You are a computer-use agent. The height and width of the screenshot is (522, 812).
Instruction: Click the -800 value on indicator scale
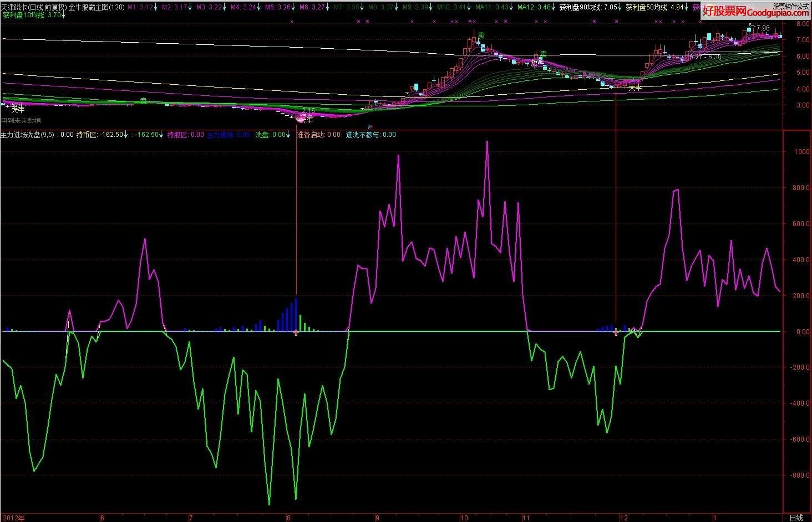(x=799, y=475)
